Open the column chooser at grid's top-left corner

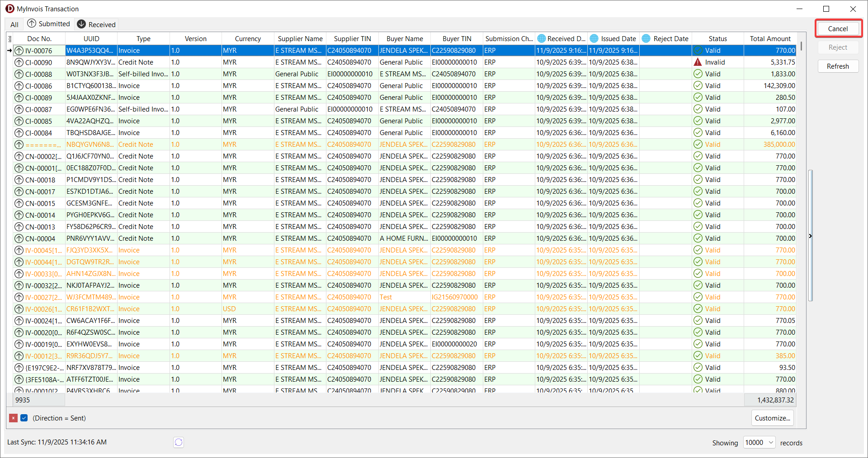click(10, 39)
